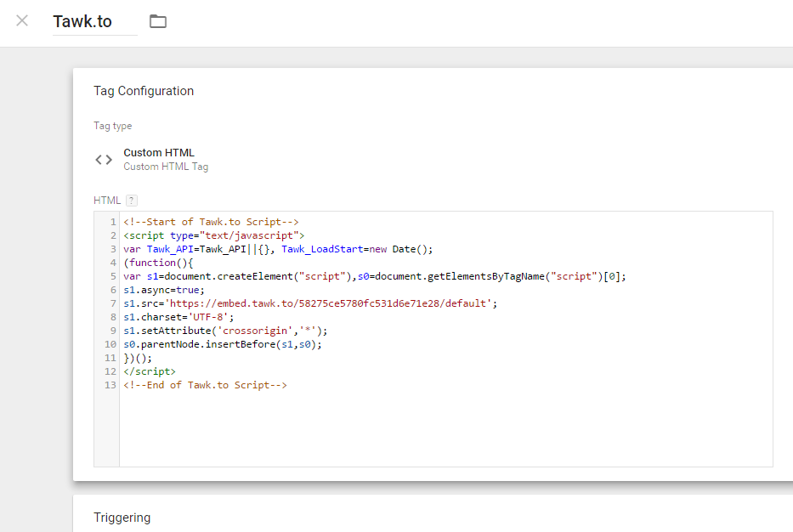Close the Tawk.to tag editor
The height and width of the screenshot is (532, 793).
(x=22, y=20)
